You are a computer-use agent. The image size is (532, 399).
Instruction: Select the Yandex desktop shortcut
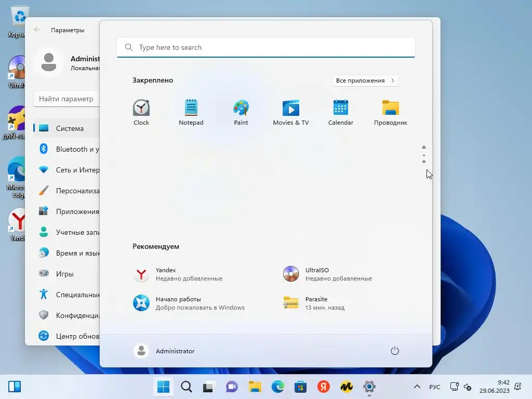(17, 224)
